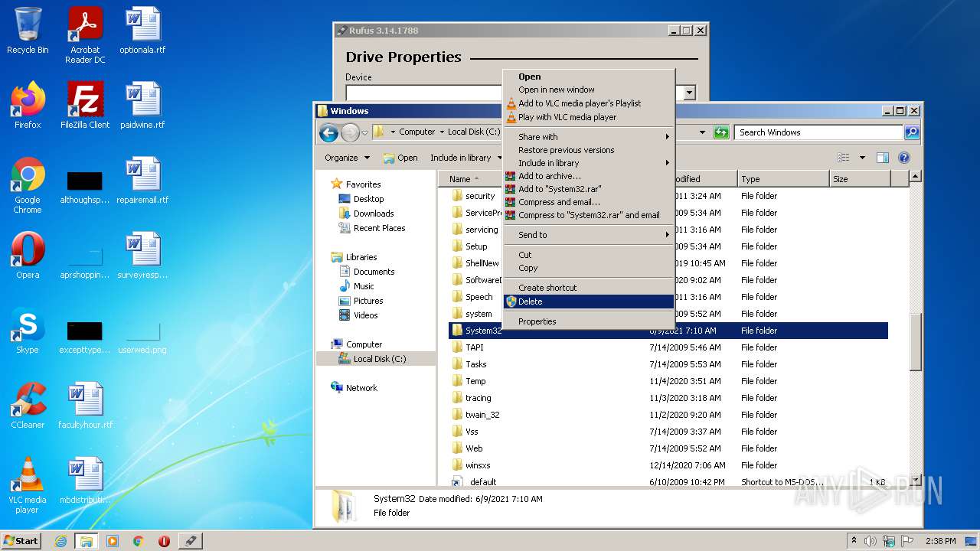Screen dimensions: 980x551
Task: Click Opera icon in taskbar
Action: point(164,541)
